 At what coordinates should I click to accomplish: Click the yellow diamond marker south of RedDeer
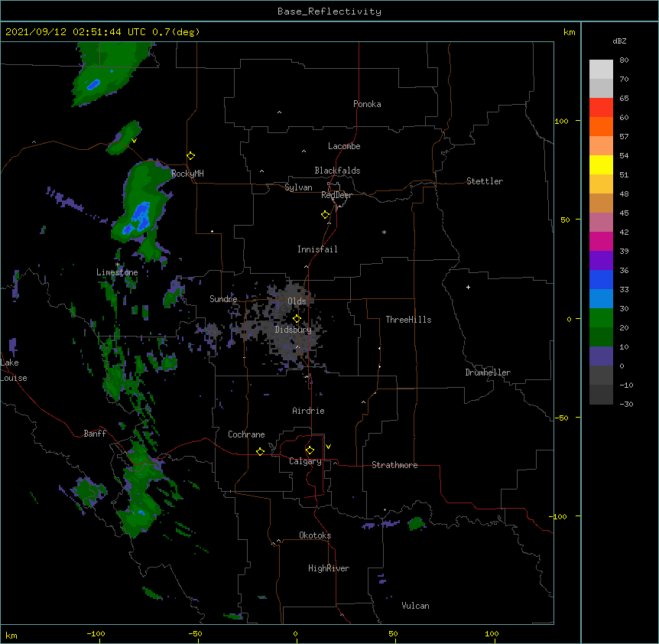point(326,215)
